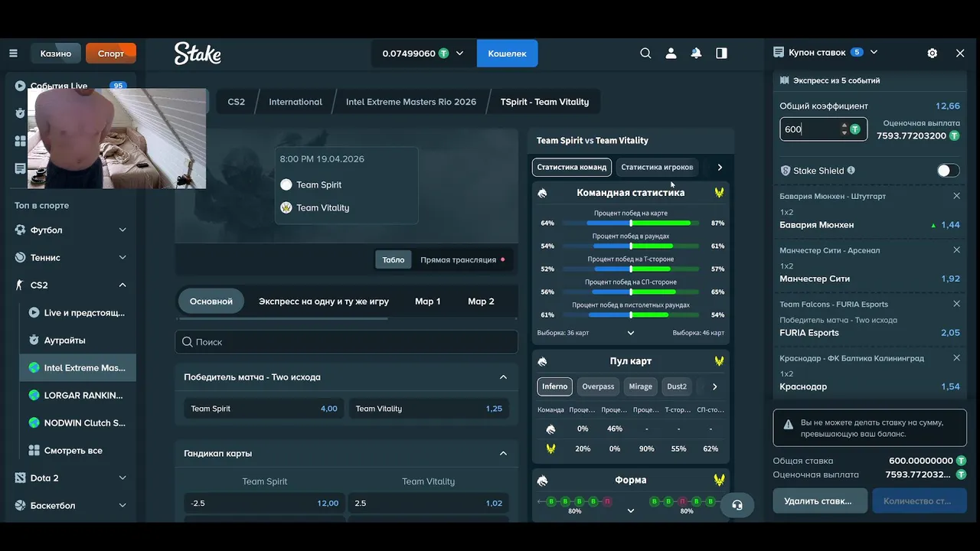Select the Overpass map chip

598,386
